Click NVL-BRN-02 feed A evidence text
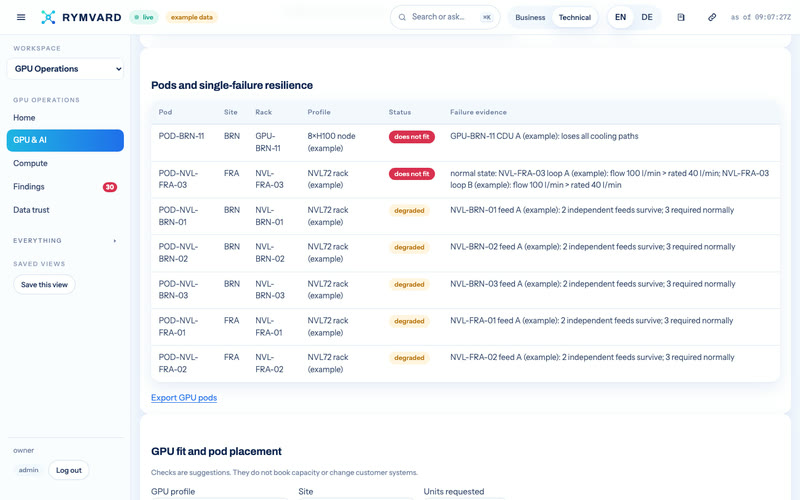 tap(593, 247)
